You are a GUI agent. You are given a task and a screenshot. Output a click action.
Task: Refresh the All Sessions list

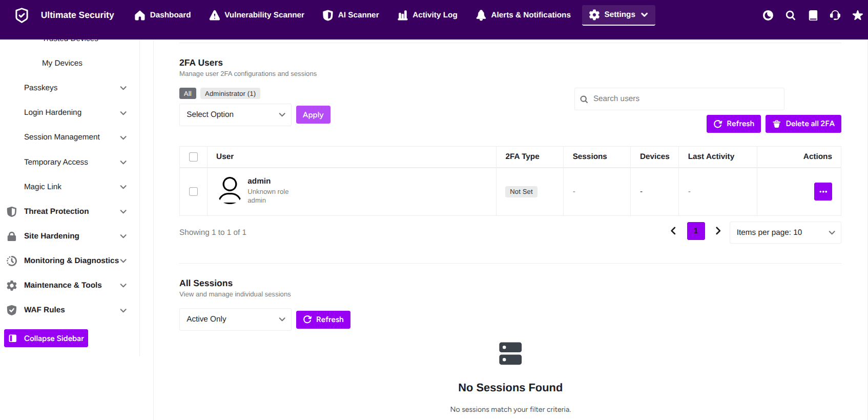[x=323, y=319]
